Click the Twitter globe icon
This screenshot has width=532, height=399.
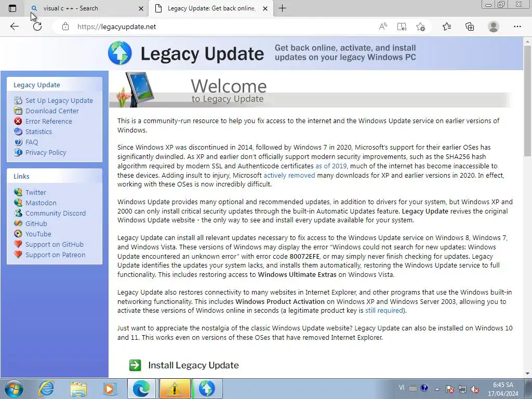(18, 192)
